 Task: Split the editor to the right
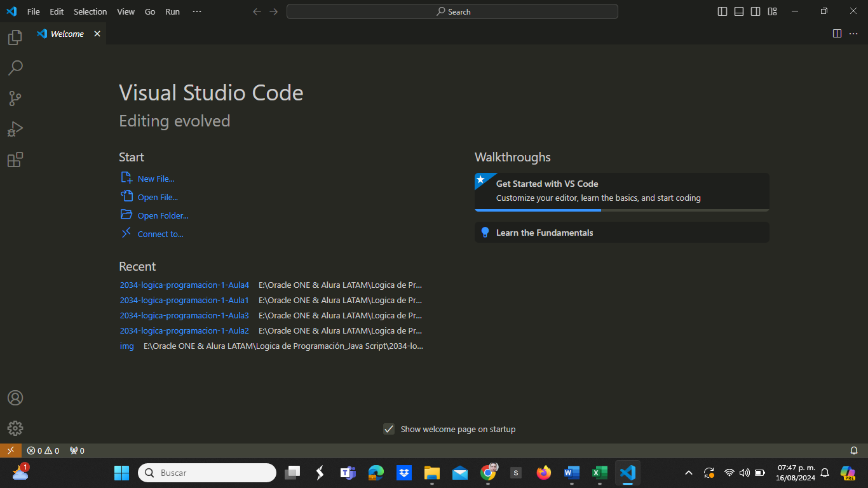[837, 34]
